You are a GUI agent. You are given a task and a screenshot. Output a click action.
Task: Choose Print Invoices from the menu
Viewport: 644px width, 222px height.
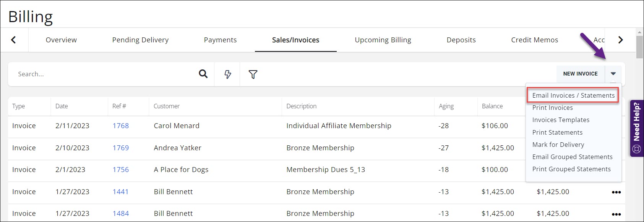tap(552, 108)
